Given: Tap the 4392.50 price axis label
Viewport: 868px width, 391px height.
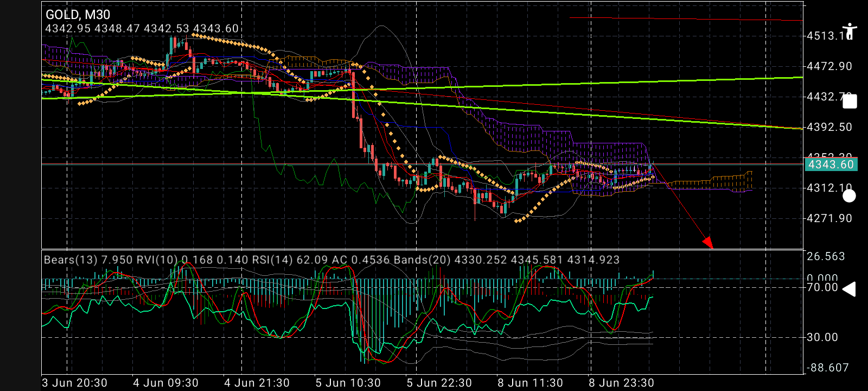Looking at the screenshot, I should point(829,127).
